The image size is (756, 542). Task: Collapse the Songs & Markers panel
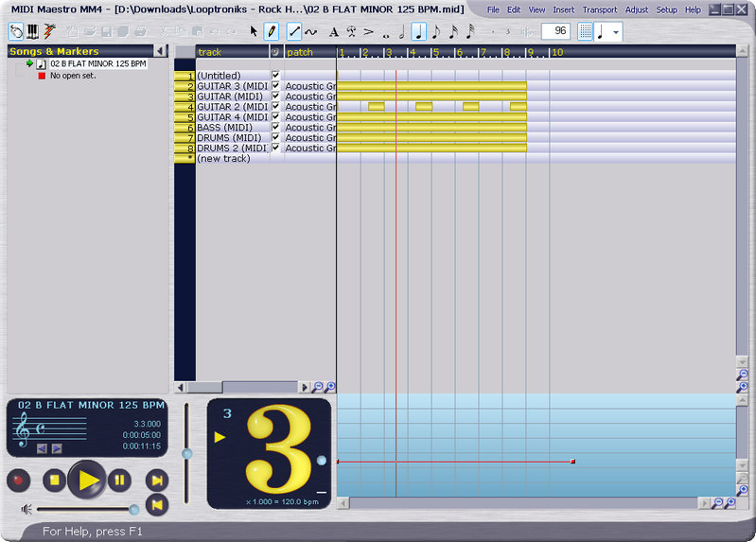160,51
